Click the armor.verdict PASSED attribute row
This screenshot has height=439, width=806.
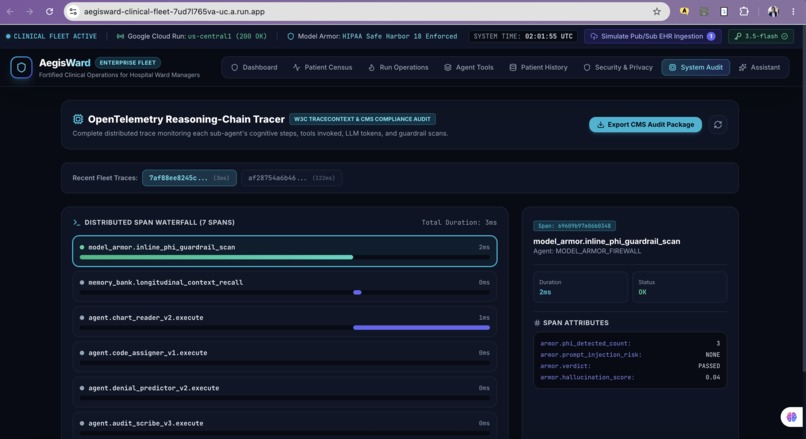[630, 366]
